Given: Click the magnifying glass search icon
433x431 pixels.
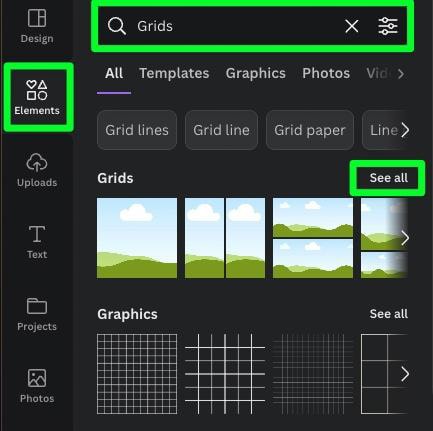Looking at the screenshot, I should [x=117, y=26].
